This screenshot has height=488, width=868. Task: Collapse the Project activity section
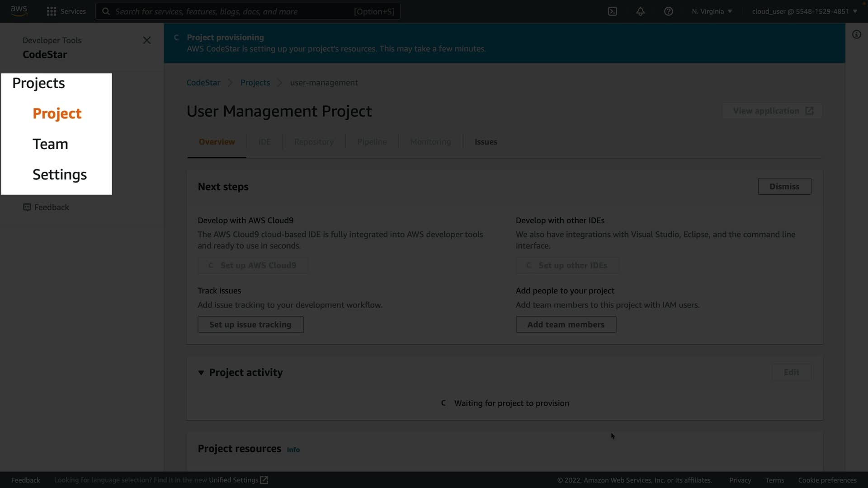coord(201,373)
